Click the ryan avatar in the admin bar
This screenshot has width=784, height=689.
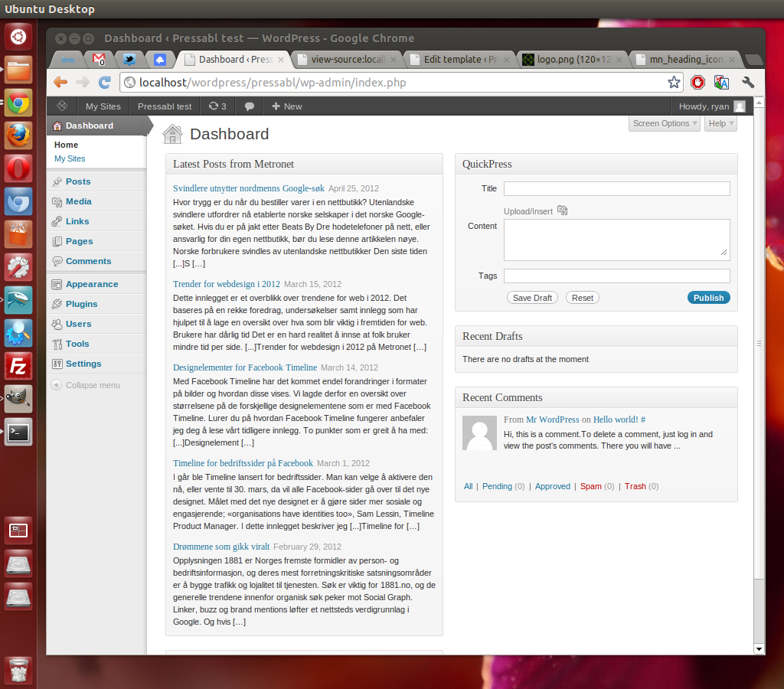click(740, 106)
